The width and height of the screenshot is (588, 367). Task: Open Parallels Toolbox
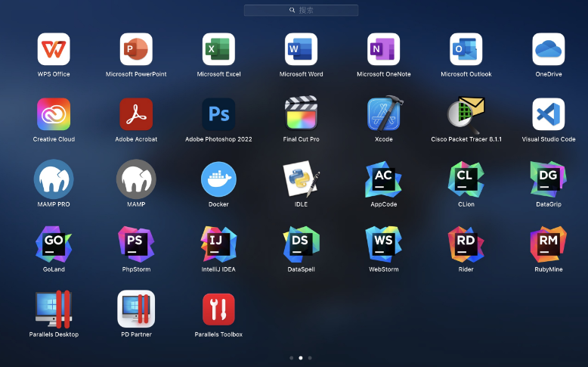[x=218, y=309]
